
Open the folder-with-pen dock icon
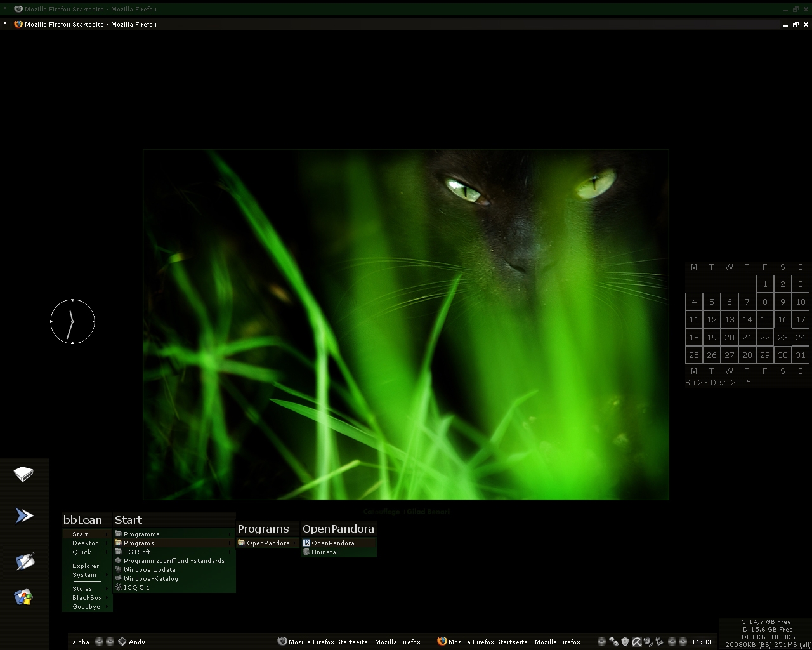click(24, 560)
